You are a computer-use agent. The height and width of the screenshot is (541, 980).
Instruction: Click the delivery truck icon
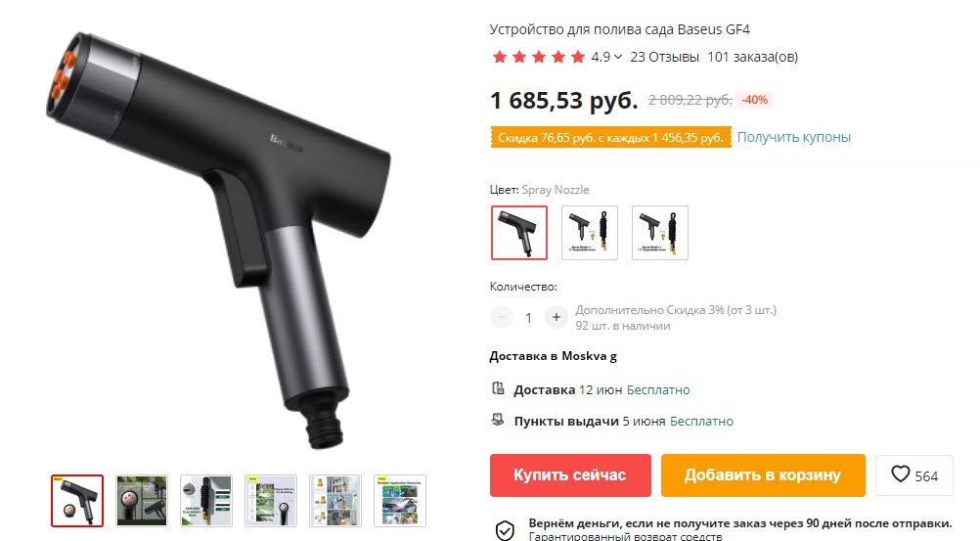coord(498,388)
